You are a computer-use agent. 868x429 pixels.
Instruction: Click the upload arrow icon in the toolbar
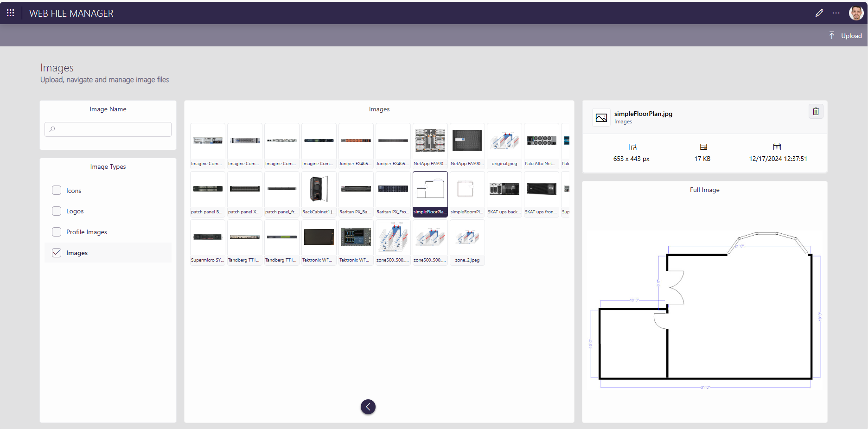click(832, 35)
